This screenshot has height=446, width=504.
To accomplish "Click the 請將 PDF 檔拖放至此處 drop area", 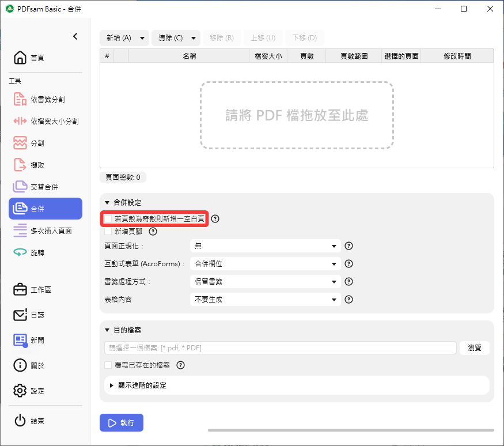I will coord(297,115).
